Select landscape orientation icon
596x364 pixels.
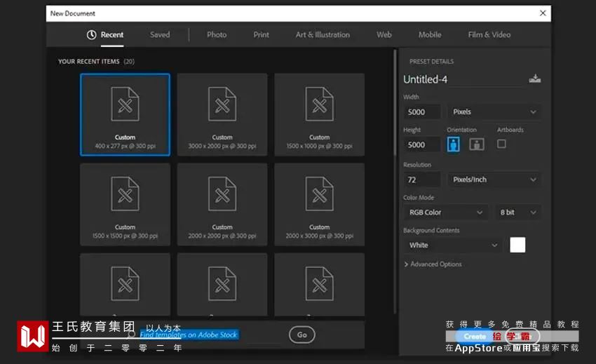click(477, 144)
